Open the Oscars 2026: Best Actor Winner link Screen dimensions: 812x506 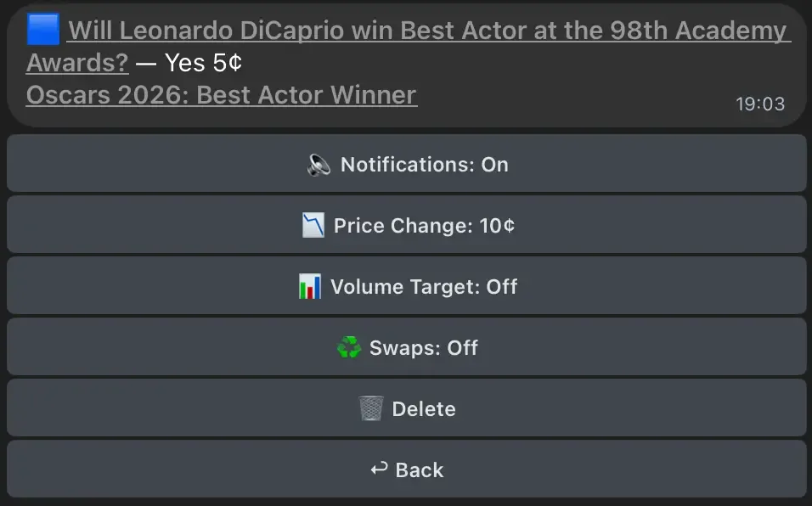222,95
